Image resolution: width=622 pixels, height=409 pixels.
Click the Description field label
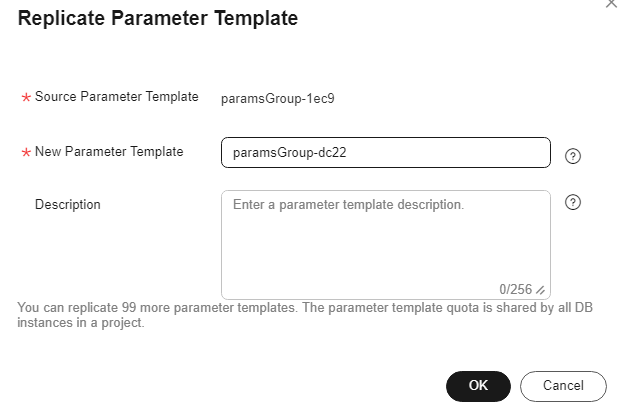(x=68, y=205)
